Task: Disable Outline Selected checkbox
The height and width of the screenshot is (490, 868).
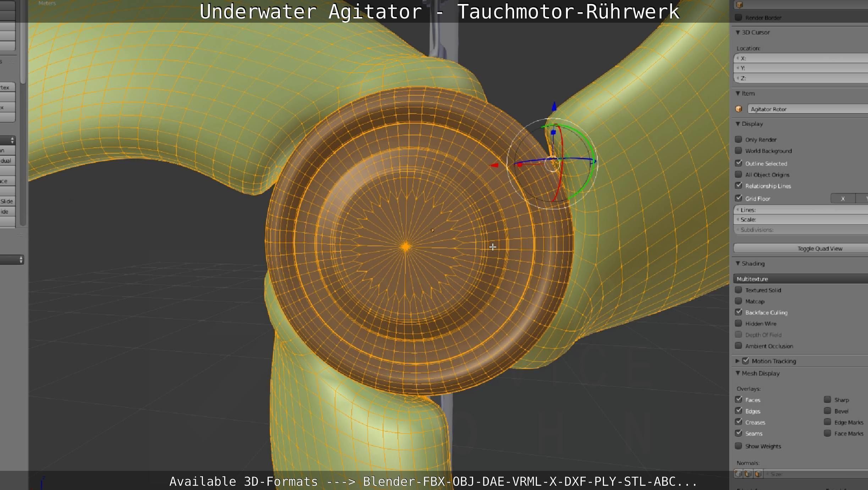Action: [738, 163]
